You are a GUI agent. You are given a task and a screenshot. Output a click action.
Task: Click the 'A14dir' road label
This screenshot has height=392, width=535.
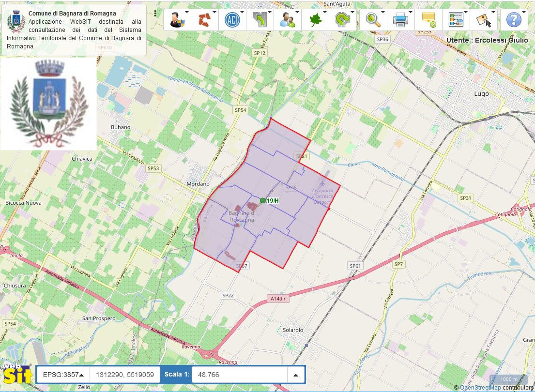(x=278, y=299)
